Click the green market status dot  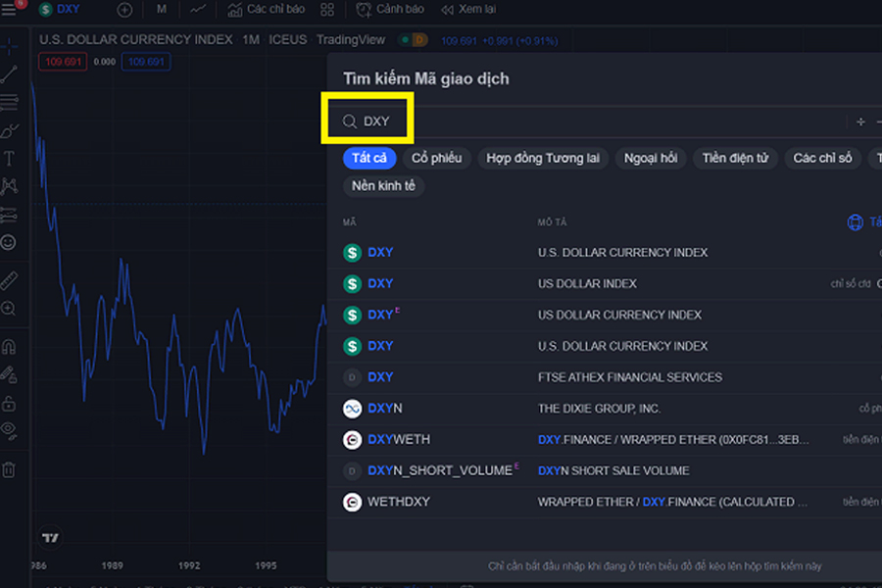405,40
